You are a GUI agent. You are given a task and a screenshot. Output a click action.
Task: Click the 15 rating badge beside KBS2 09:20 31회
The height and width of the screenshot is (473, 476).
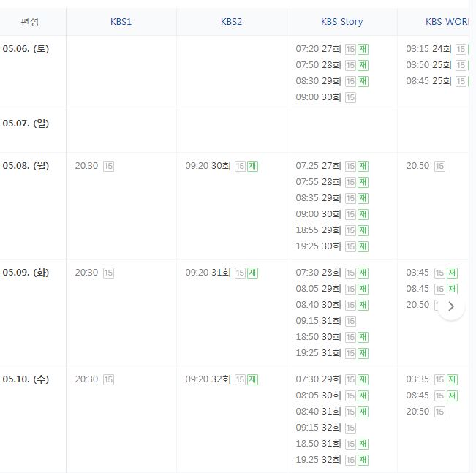(x=240, y=273)
